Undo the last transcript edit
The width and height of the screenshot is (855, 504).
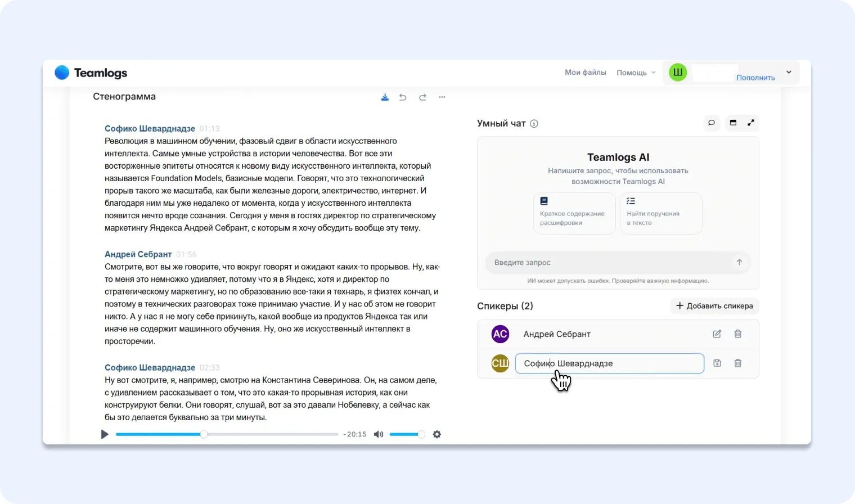403,97
